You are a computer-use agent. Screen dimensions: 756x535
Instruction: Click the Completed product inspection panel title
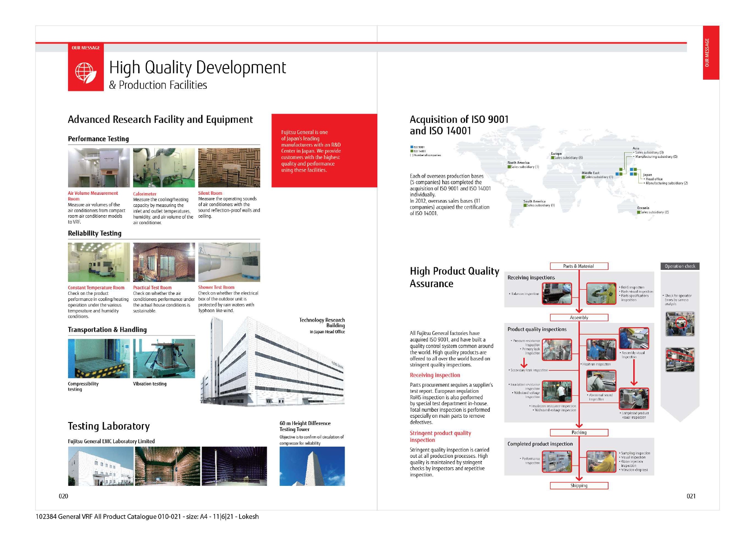coord(540,444)
